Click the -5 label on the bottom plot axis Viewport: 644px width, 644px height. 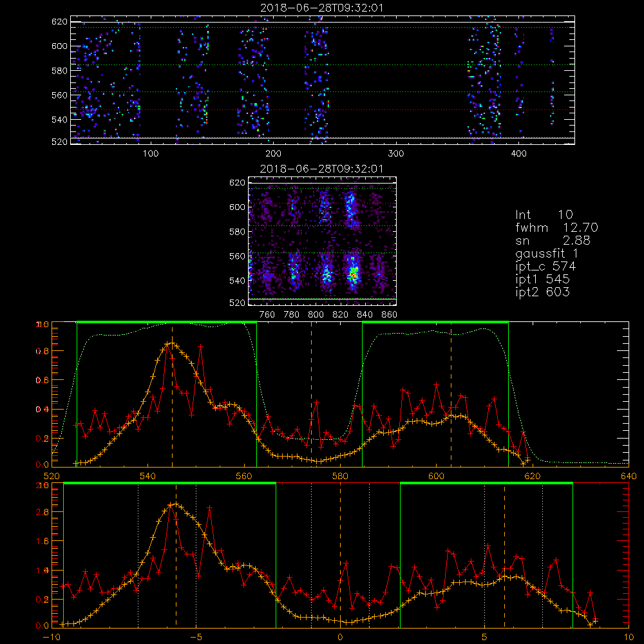(196, 637)
